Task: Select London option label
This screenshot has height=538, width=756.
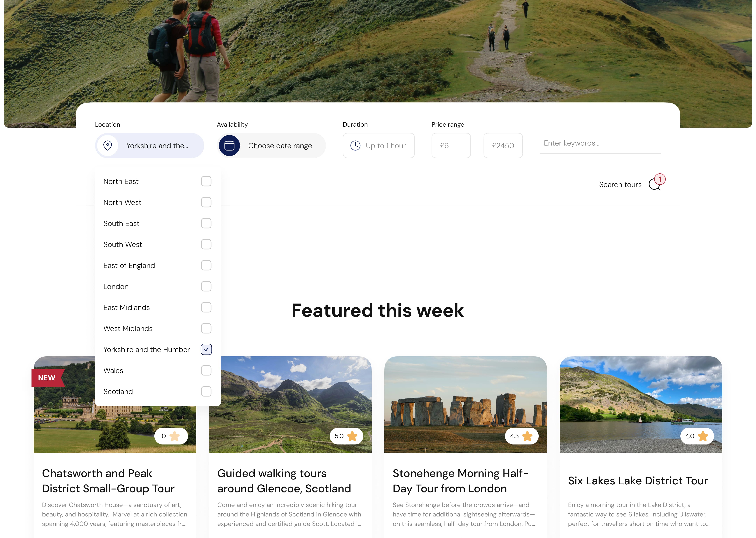Action: pyautogui.click(x=116, y=287)
